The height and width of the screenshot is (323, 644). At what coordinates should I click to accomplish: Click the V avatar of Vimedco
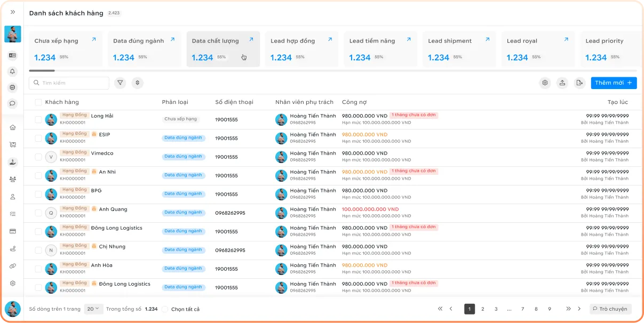pyautogui.click(x=51, y=157)
